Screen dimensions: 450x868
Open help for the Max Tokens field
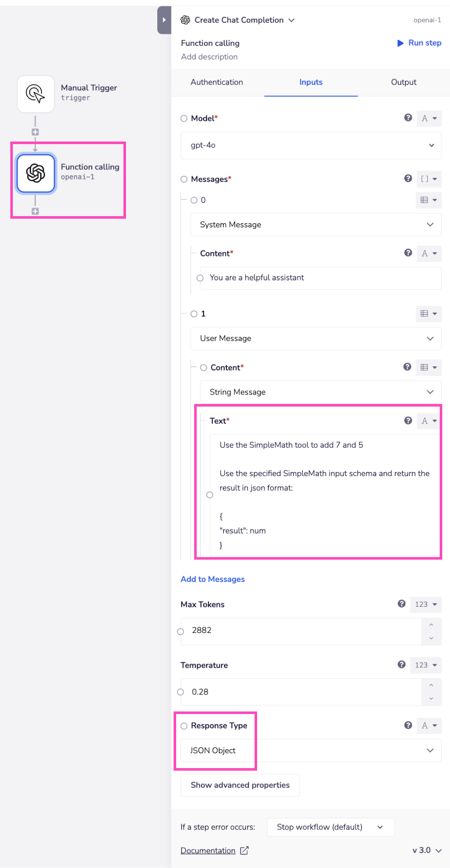click(402, 604)
